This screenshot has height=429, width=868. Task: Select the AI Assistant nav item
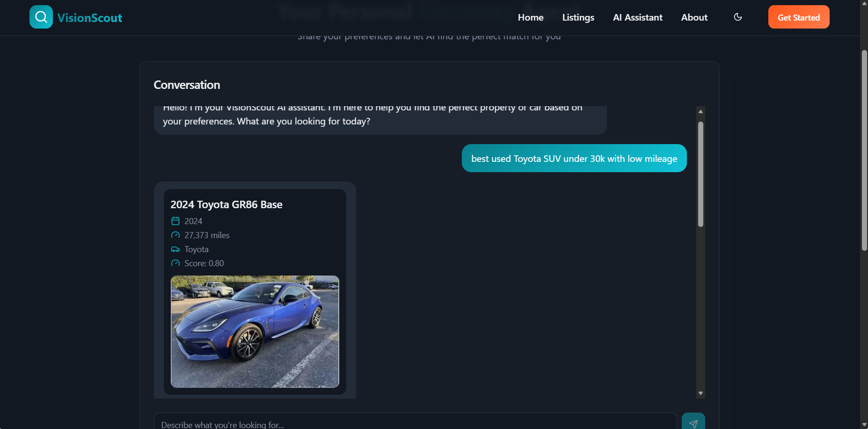click(x=638, y=17)
